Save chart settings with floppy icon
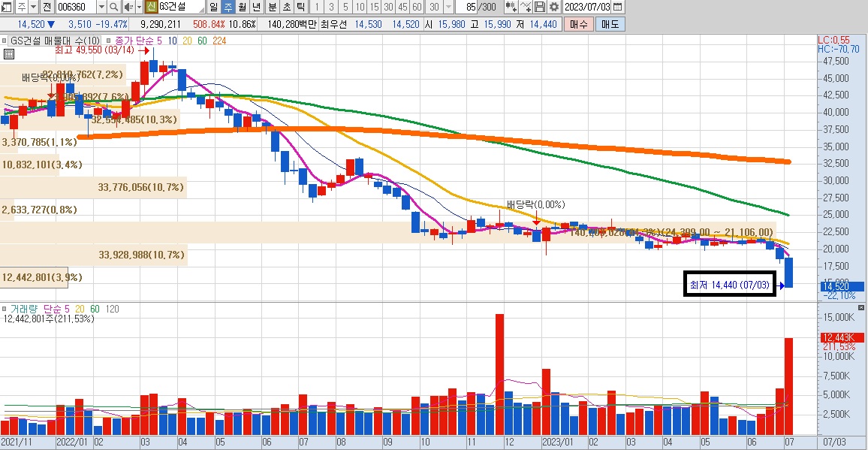 click(x=540, y=7)
